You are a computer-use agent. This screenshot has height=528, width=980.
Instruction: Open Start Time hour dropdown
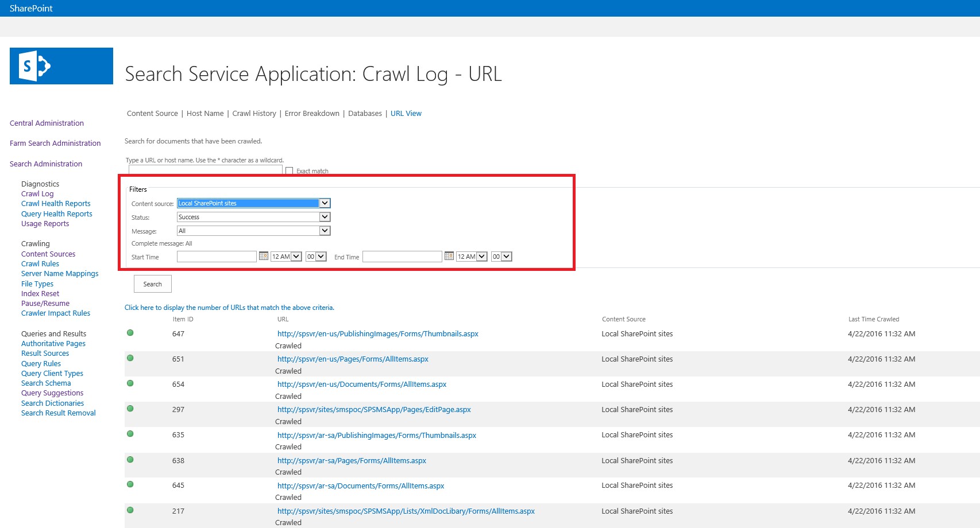pyautogui.click(x=286, y=257)
